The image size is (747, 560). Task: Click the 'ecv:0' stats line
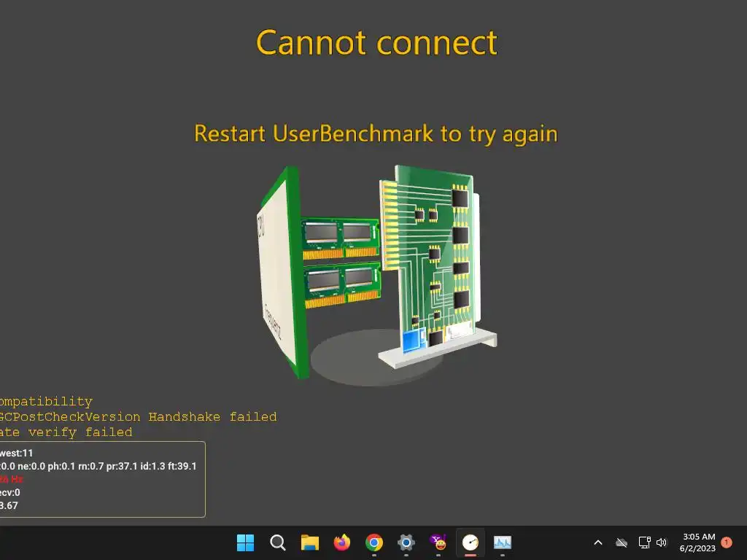pyautogui.click(x=10, y=492)
